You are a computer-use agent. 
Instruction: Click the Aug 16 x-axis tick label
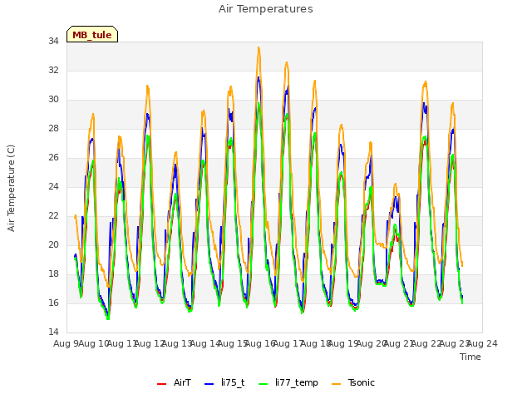(x=260, y=343)
